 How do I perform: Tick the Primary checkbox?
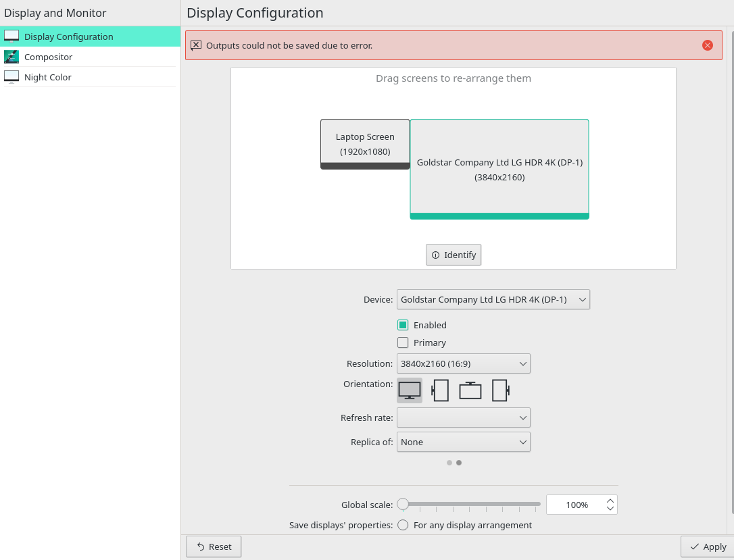point(403,342)
